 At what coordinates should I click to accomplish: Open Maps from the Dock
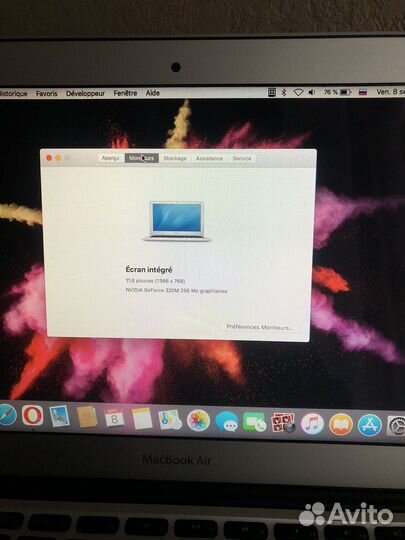[170, 419]
